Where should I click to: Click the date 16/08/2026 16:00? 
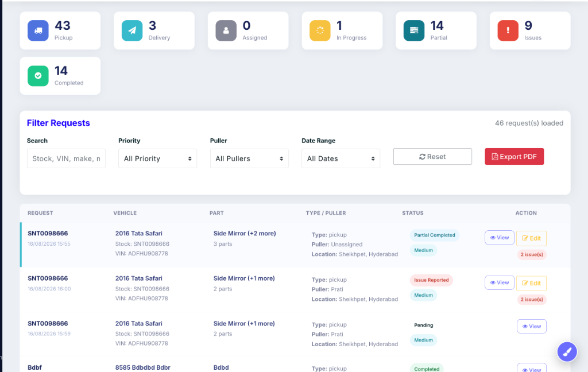pos(49,289)
